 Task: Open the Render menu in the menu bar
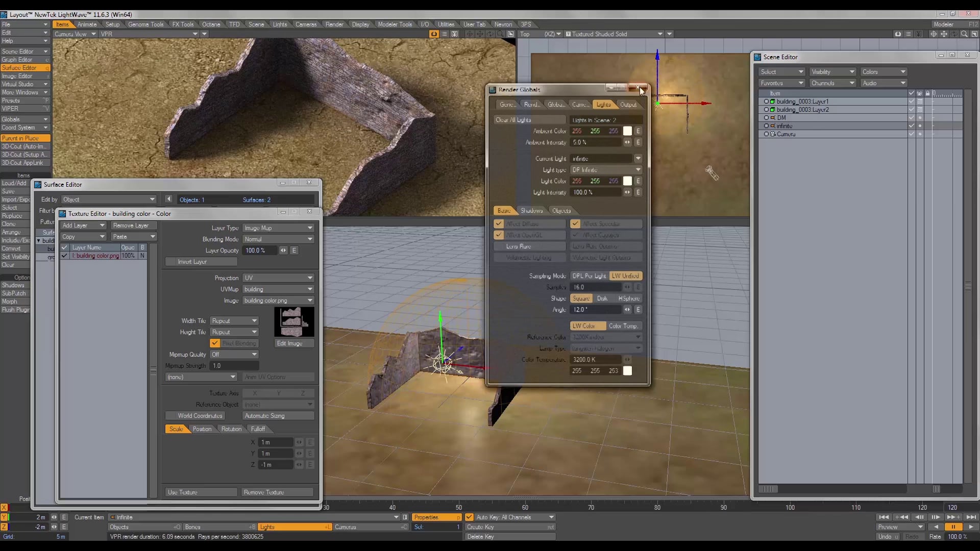[334, 24]
